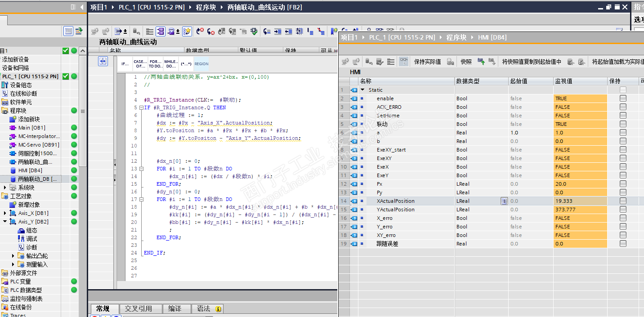
Task: Click the syntax check icon in editor toolbar
Action: point(254,31)
